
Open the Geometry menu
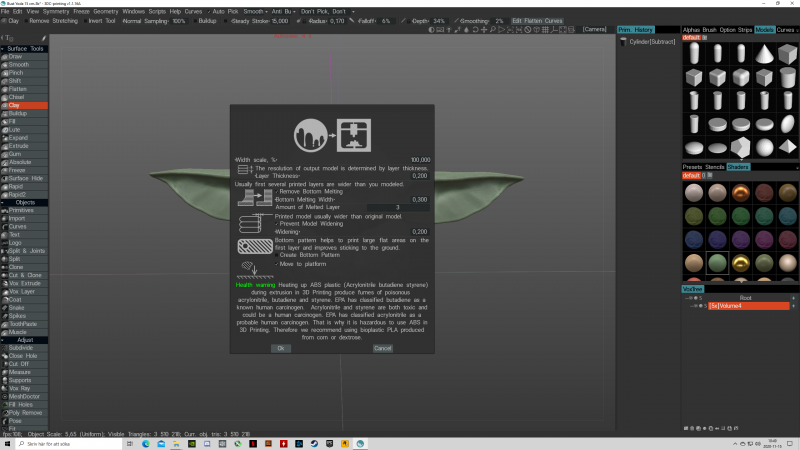(105, 11)
